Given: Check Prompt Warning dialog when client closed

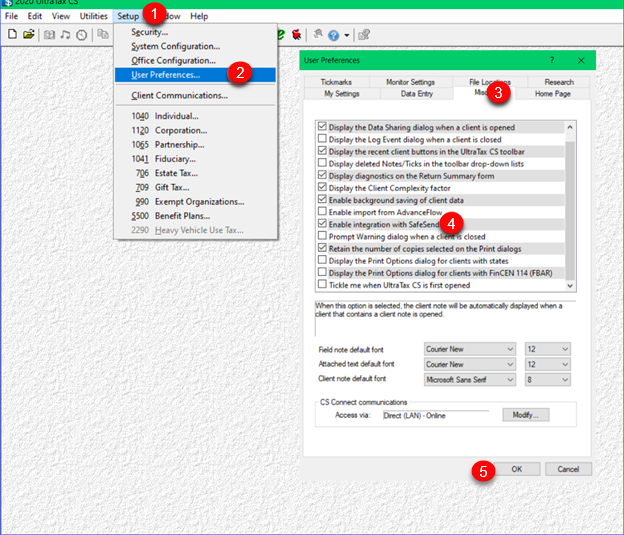Looking at the screenshot, I should click(322, 236).
